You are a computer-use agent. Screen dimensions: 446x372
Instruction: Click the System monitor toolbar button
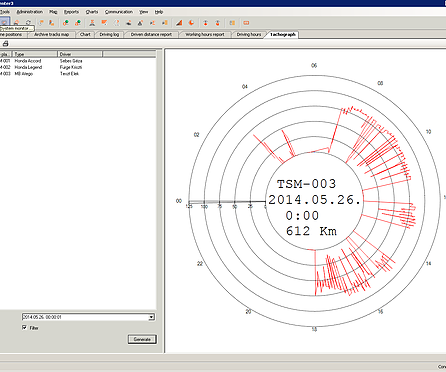point(4,22)
